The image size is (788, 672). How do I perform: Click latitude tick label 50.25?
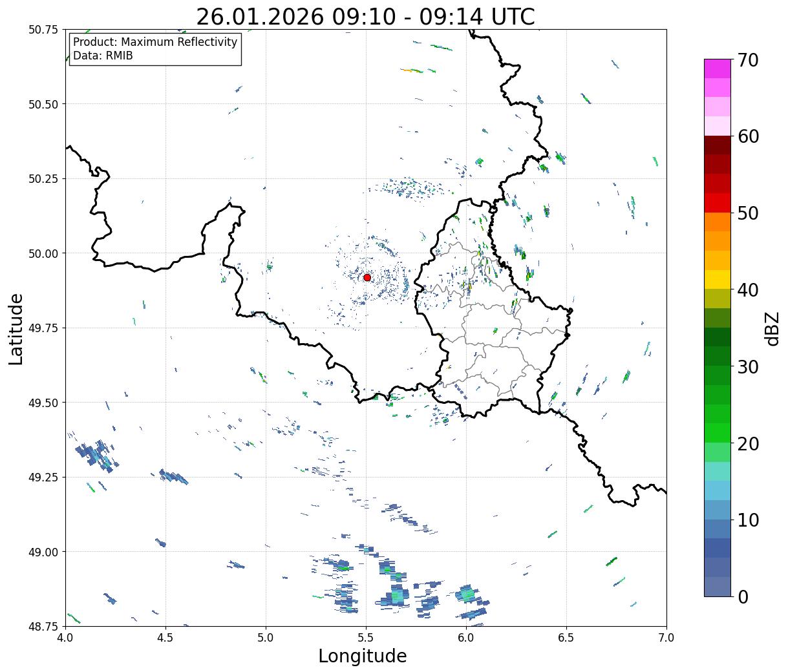pyautogui.click(x=43, y=179)
